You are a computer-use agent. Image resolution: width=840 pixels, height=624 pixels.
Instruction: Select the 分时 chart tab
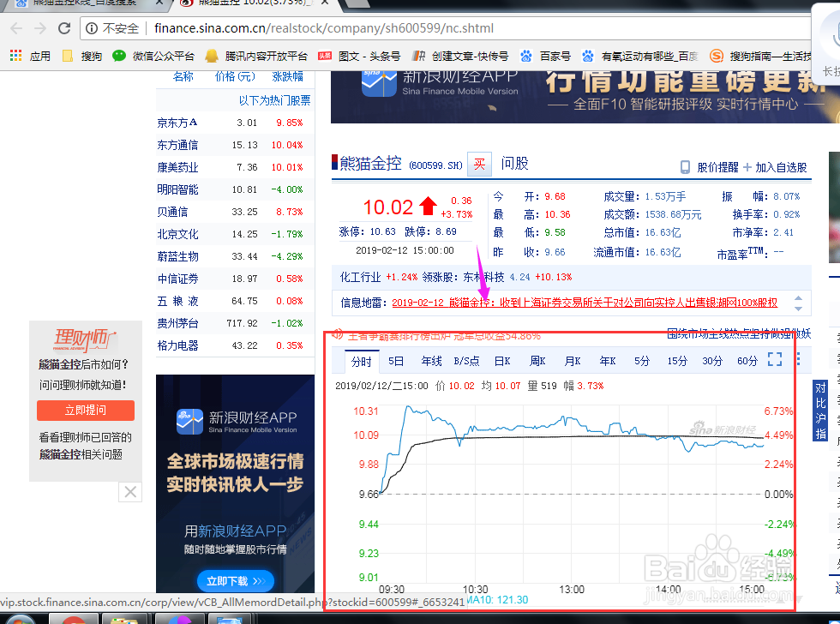point(361,362)
